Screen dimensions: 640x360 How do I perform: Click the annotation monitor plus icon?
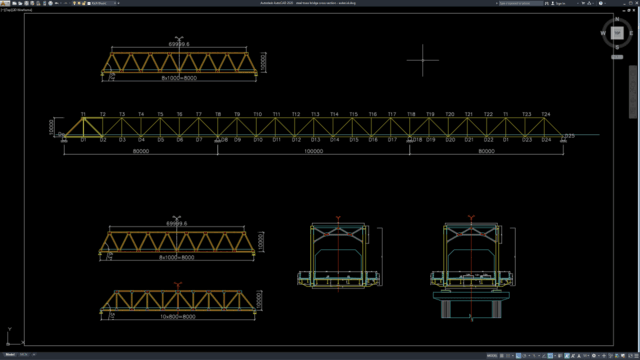604,356
